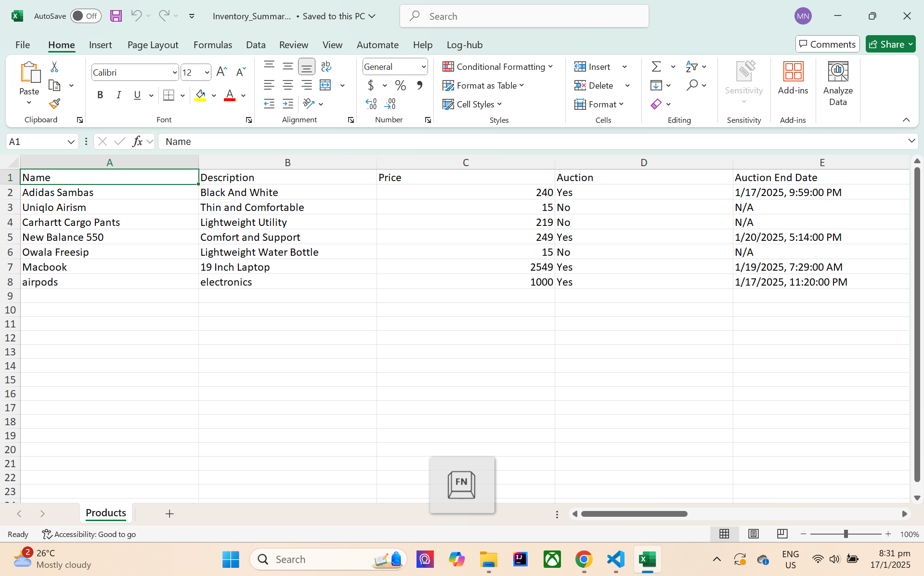The width and height of the screenshot is (924, 576).
Task: Toggle Underline formatting
Action: pyautogui.click(x=137, y=95)
